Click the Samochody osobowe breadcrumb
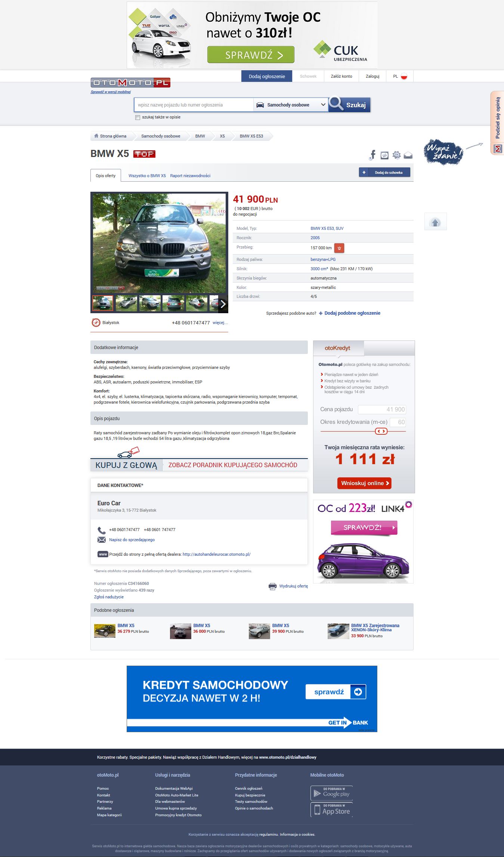Screen dimensions: 504x857 coord(161,136)
